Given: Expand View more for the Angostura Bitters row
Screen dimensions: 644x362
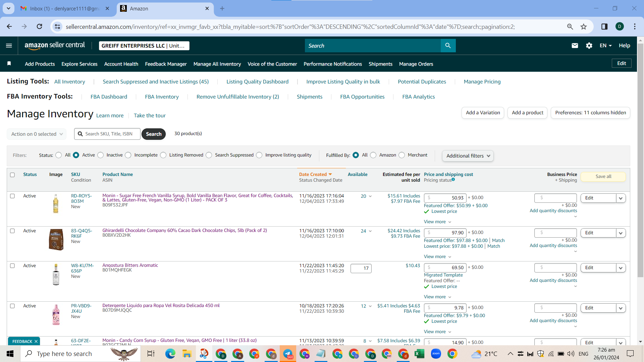Looking at the screenshot, I should [x=437, y=297].
